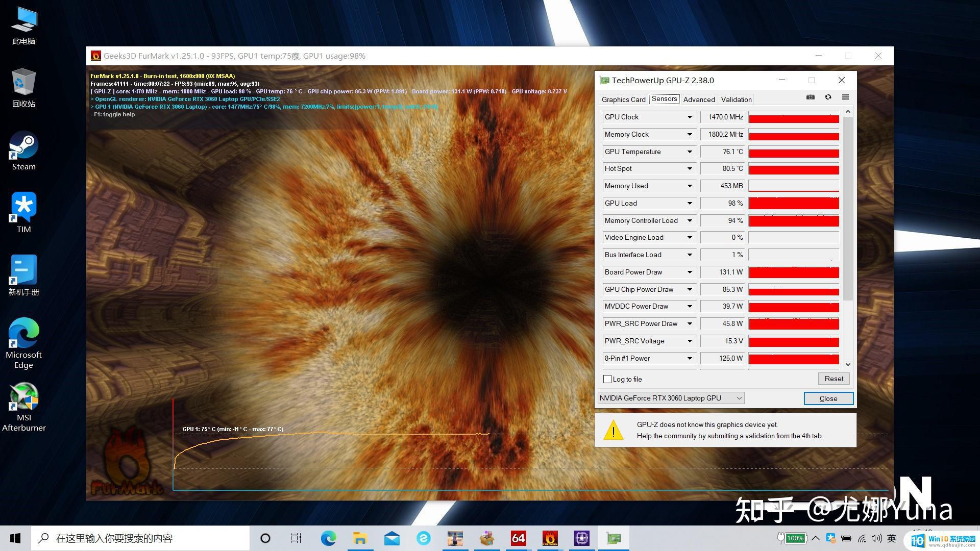Click the Close button in GPU-Z
The width and height of the screenshot is (980, 551).
(x=827, y=397)
